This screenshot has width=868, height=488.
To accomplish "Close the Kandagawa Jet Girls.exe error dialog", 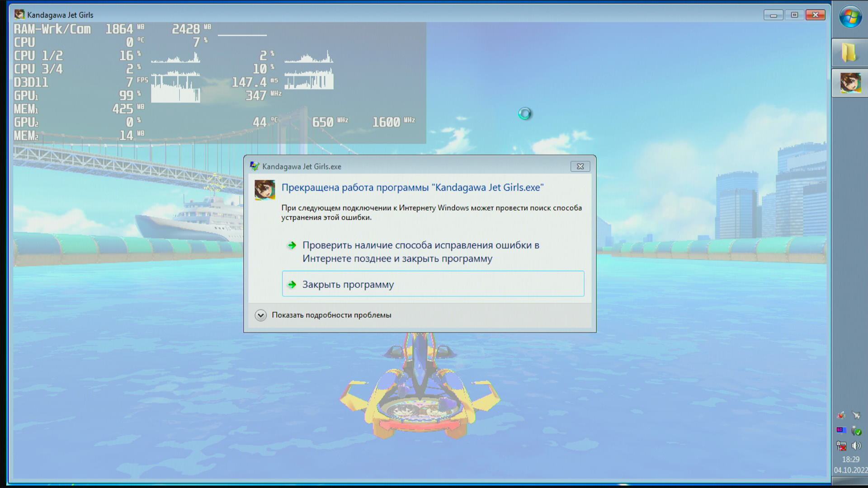I will (x=580, y=166).
